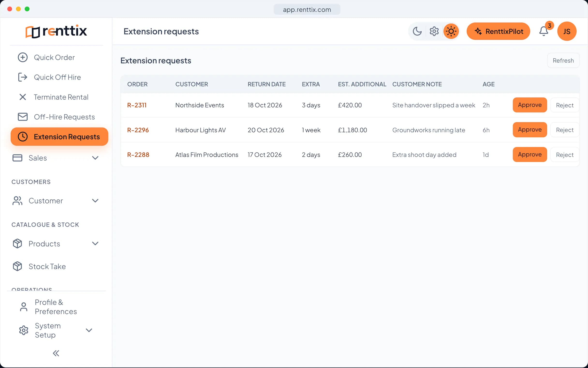Select the system theme gear icon
Screen dimensions: 588x368
coord(434,31)
